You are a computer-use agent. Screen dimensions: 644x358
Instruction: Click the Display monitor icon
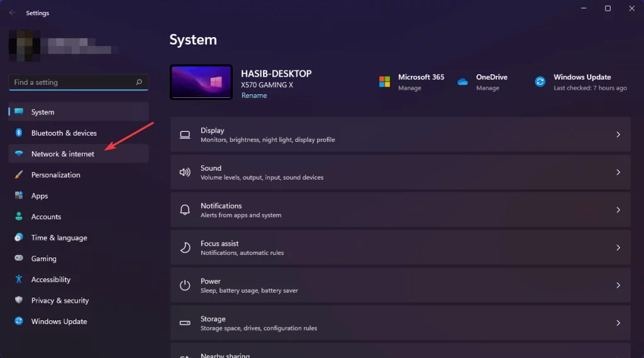tap(185, 134)
